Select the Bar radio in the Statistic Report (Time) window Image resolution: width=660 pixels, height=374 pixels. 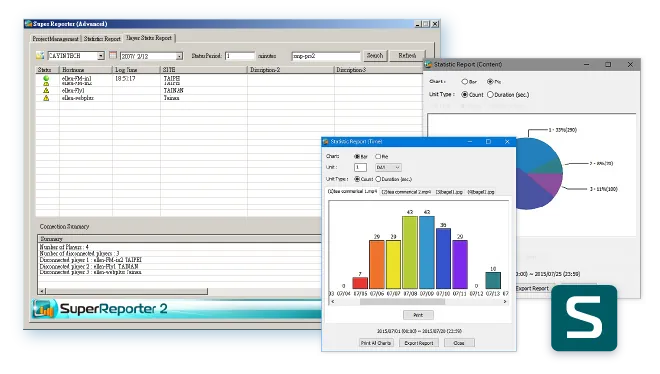(357, 156)
